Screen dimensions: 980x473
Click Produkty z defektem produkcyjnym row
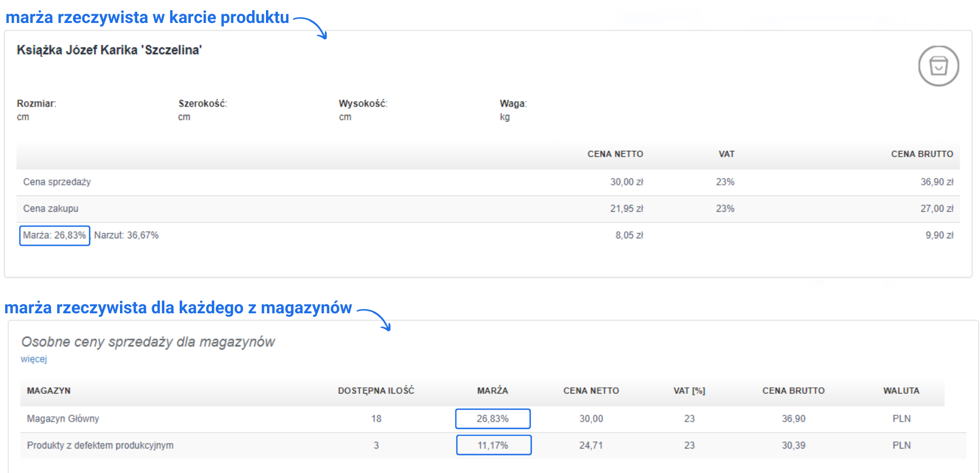click(100, 445)
